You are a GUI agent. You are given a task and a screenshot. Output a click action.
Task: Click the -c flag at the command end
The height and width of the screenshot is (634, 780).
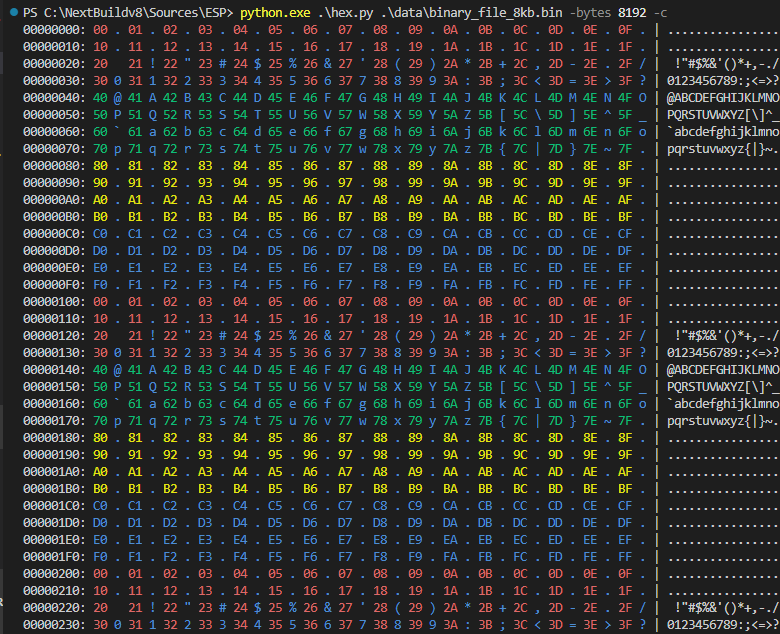[660, 13]
